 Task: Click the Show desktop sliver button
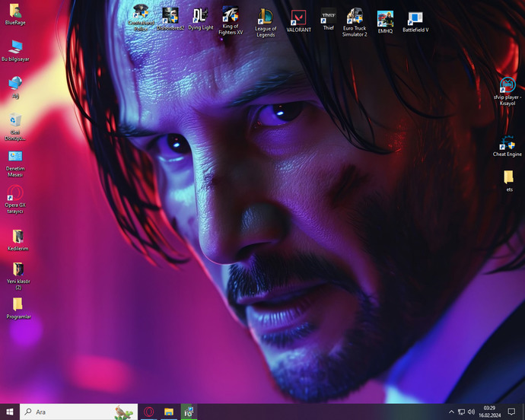[x=523, y=412]
